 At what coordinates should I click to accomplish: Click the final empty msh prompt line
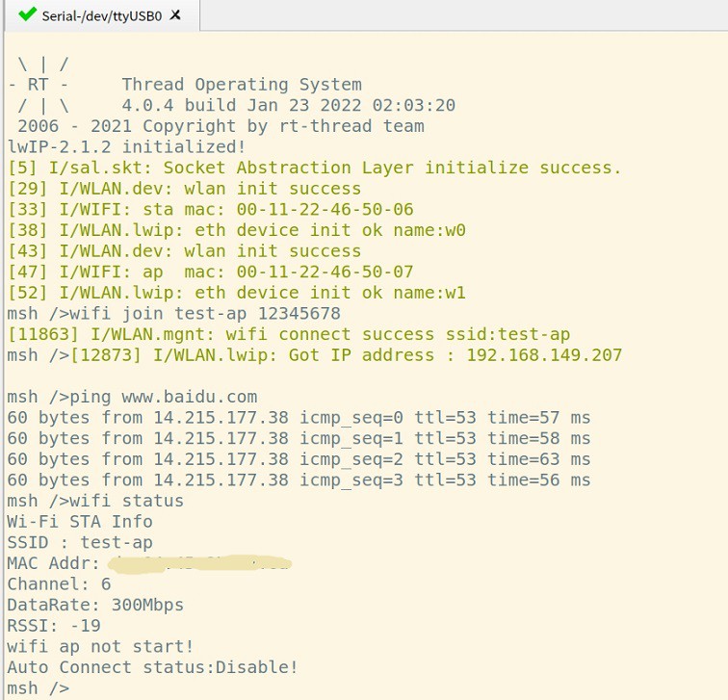(39, 687)
